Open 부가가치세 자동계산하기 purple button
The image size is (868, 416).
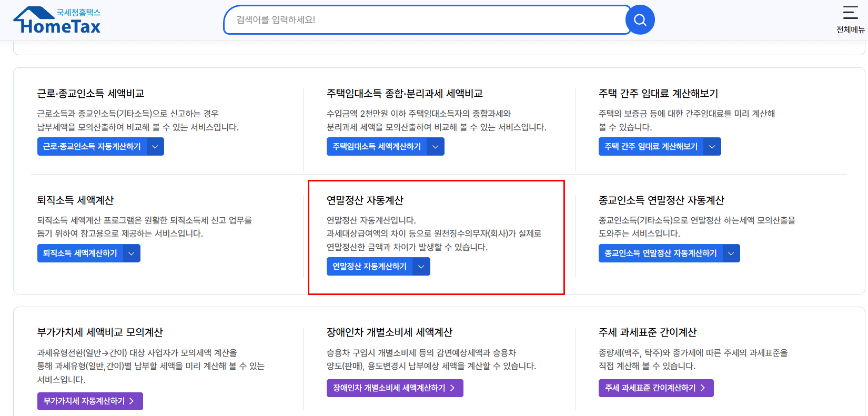[x=90, y=401]
